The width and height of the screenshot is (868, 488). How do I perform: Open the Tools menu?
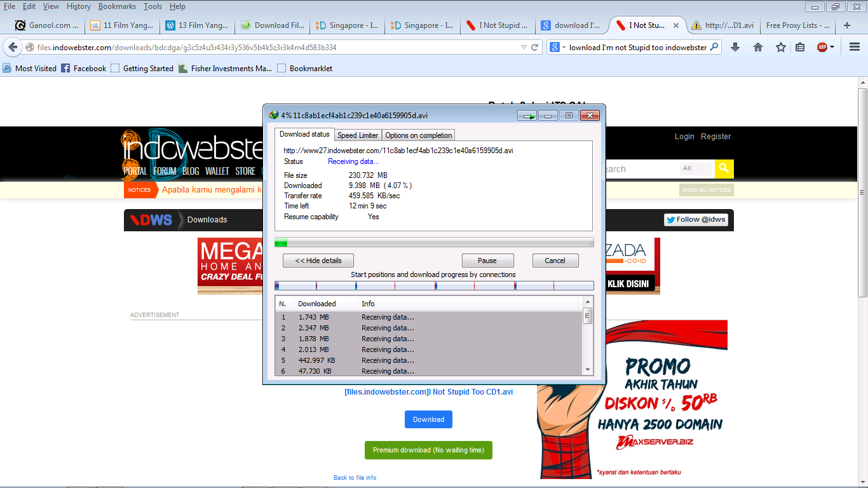pyautogui.click(x=153, y=6)
